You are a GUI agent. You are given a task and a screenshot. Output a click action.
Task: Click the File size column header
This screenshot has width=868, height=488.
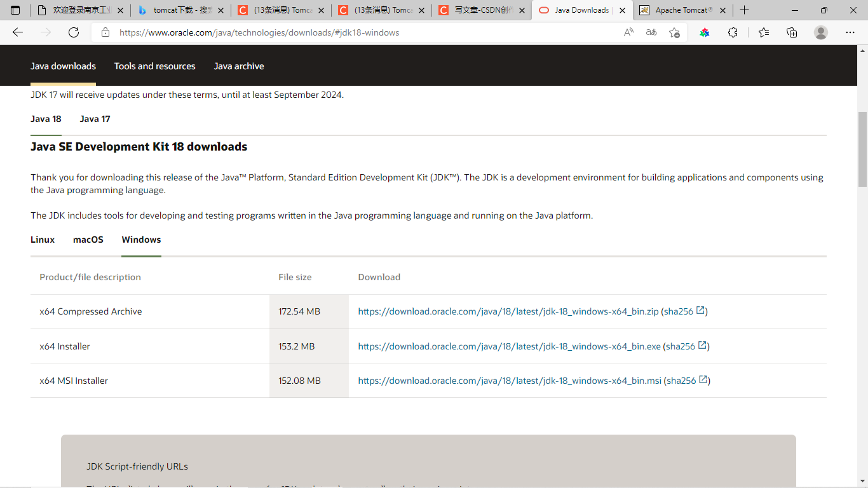click(x=295, y=277)
